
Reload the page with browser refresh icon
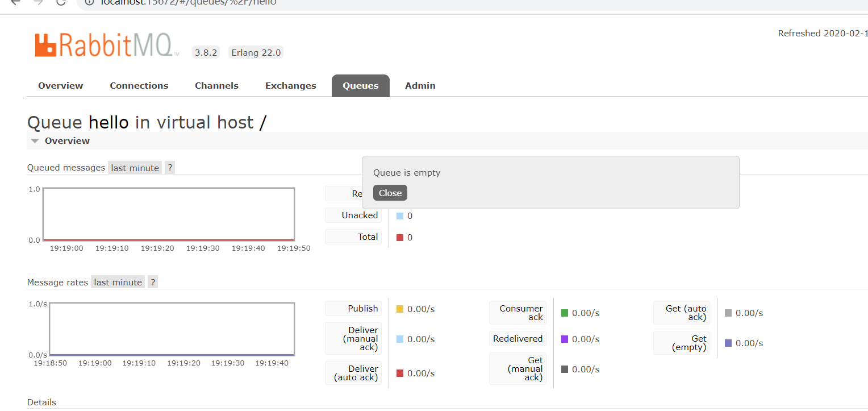pyautogui.click(x=61, y=2)
